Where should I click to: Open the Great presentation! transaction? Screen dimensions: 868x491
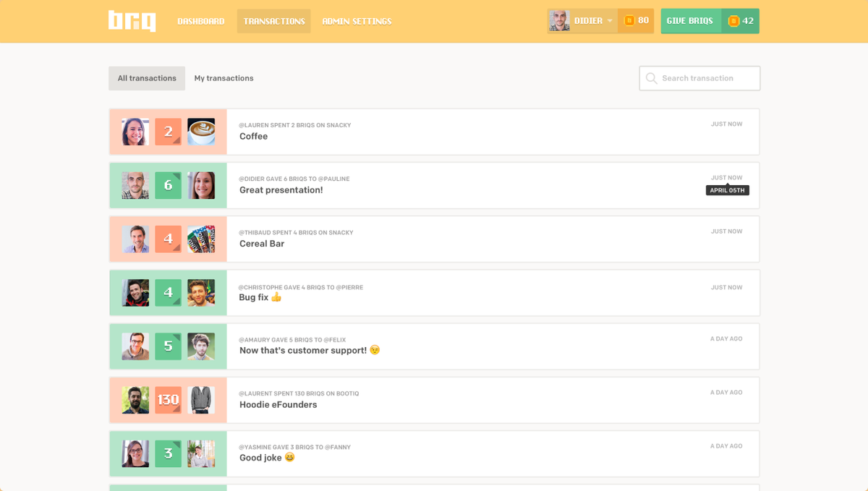coord(434,185)
